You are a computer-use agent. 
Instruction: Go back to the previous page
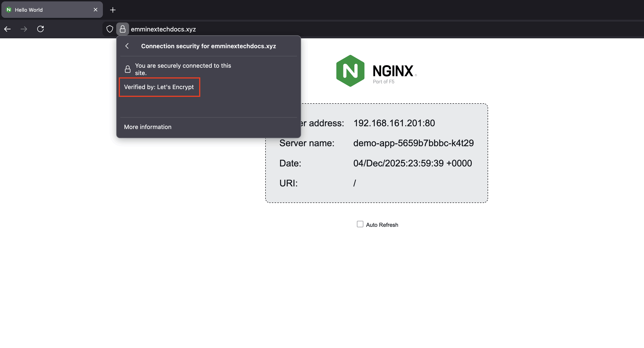tap(8, 29)
